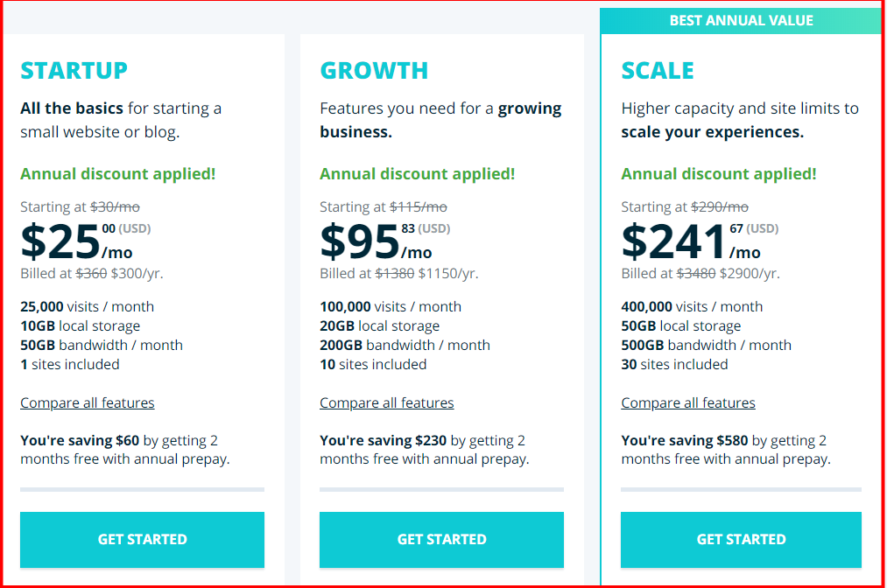Open Compare all features for Startup
887x588 pixels.
tap(87, 402)
